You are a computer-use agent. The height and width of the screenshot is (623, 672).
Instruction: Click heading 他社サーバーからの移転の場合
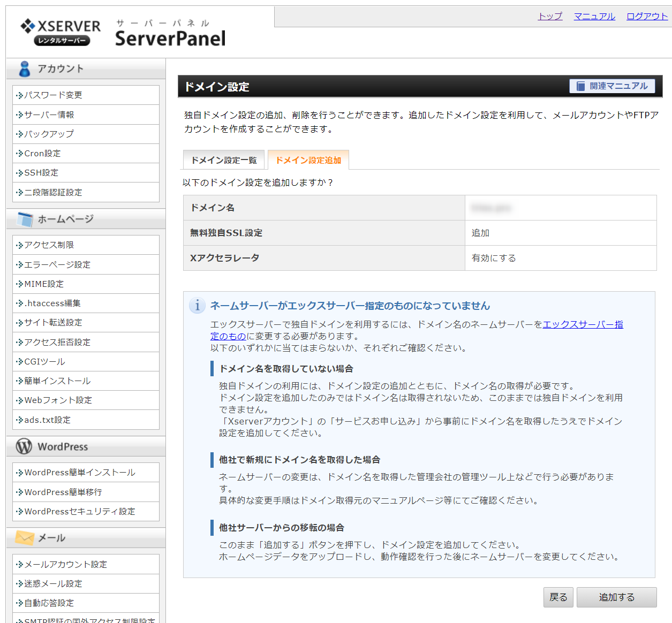[281, 528]
